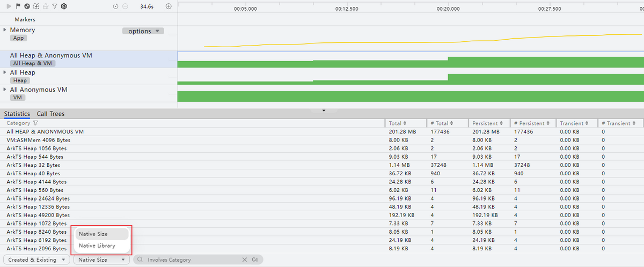This screenshot has height=267, width=644.
Task: Expand the Memory track row
Action: [5, 30]
